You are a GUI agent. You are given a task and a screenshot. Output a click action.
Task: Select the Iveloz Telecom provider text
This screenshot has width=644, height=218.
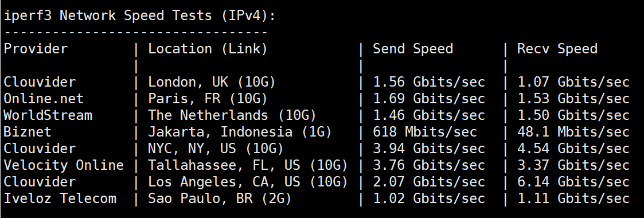click(60, 198)
